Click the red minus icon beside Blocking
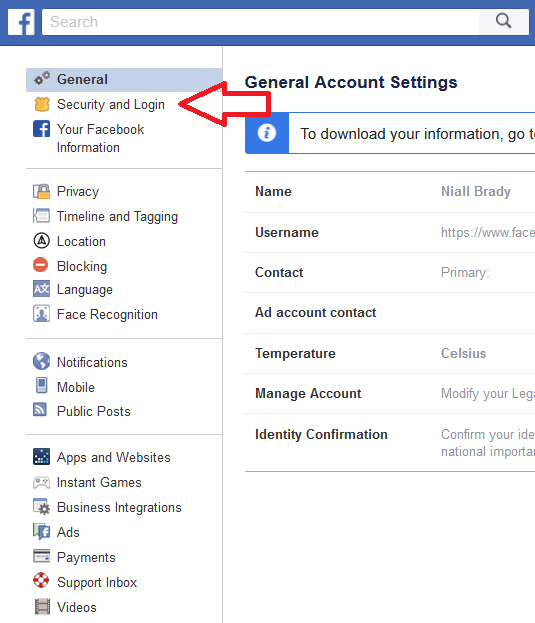This screenshot has width=535, height=623. (x=41, y=265)
